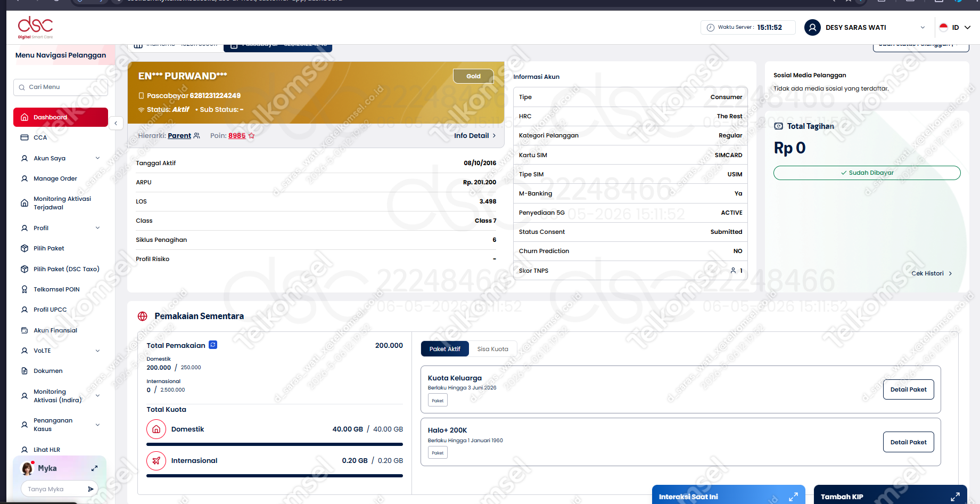Click the Tanggal Aktif date 08/10/2016

(x=480, y=163)
